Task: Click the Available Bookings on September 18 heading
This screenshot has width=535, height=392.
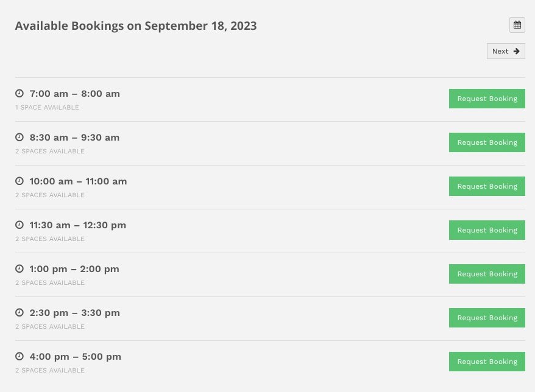Action: click(136, 26)
